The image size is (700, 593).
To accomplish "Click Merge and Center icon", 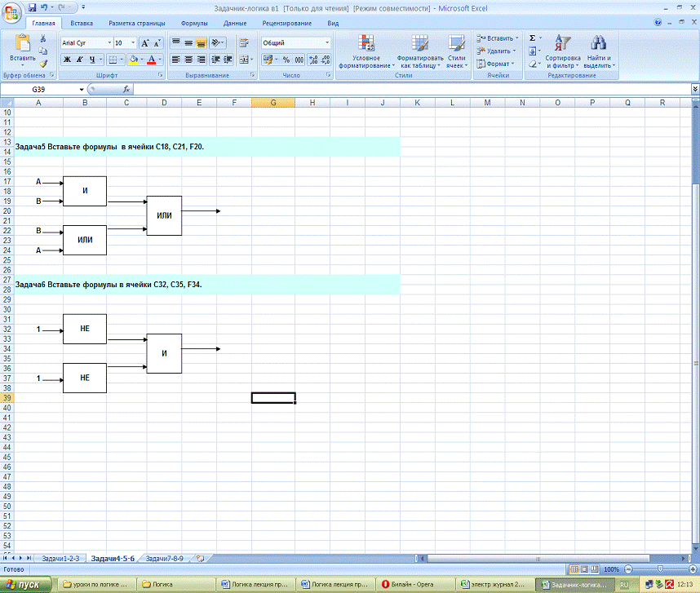I will pyautogui.click(x=244, y=60).
